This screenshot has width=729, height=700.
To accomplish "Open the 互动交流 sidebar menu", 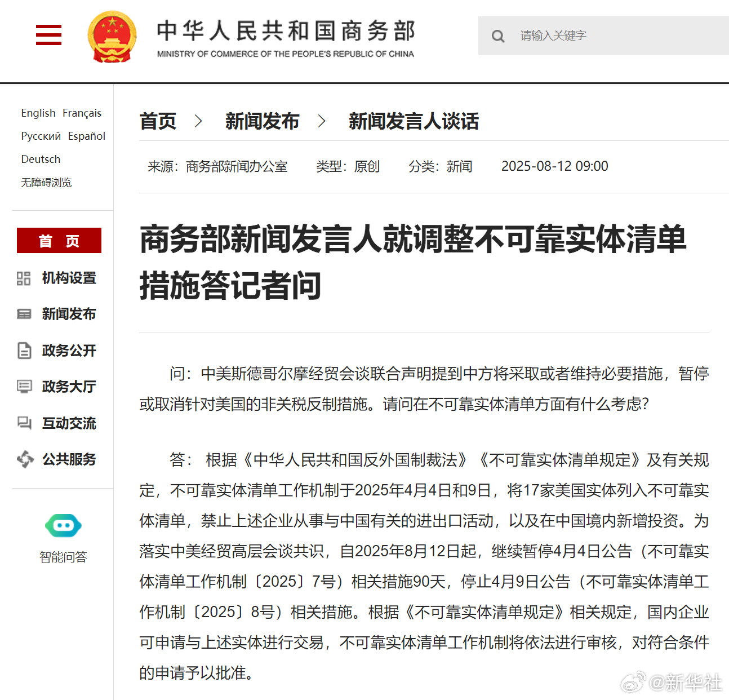I will [69, 423].
